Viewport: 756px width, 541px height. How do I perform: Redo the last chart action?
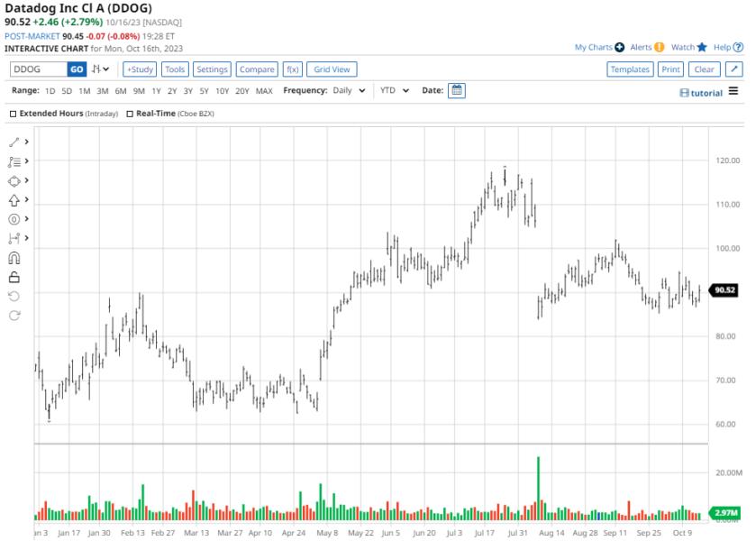pos(14,316)
